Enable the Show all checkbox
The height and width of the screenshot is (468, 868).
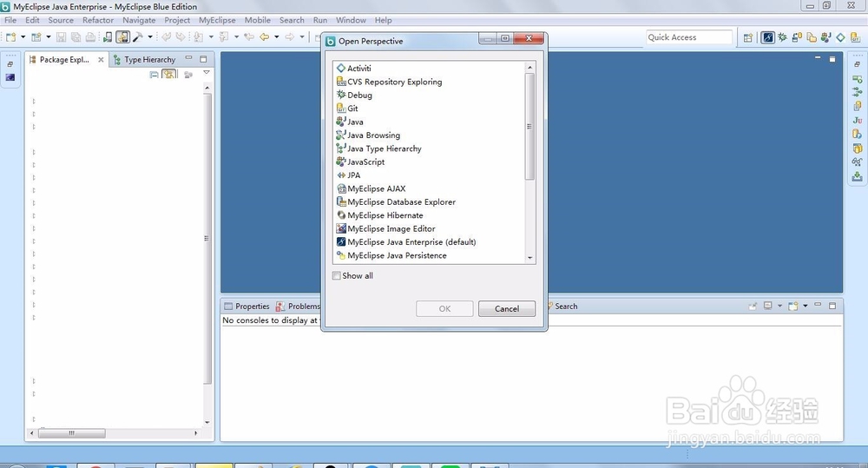pyautogui.click(x=337, y=276)
